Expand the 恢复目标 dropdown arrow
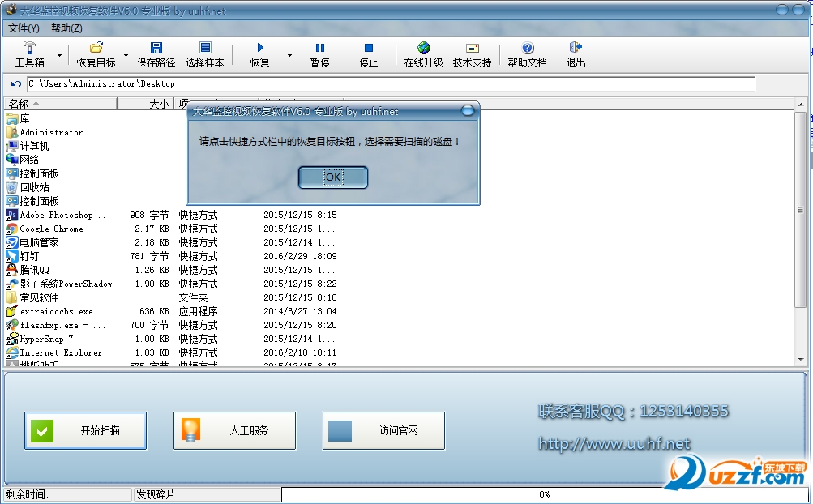 (126, 55)
